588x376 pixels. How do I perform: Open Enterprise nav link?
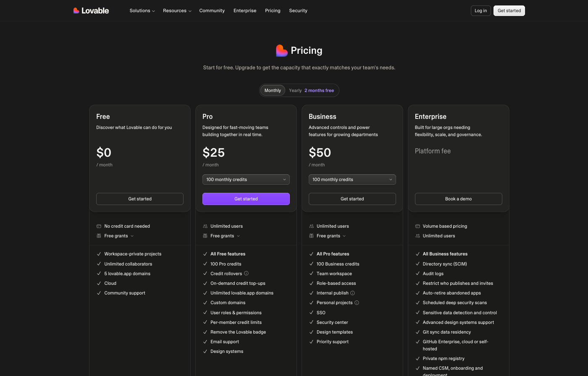(245, 11)
